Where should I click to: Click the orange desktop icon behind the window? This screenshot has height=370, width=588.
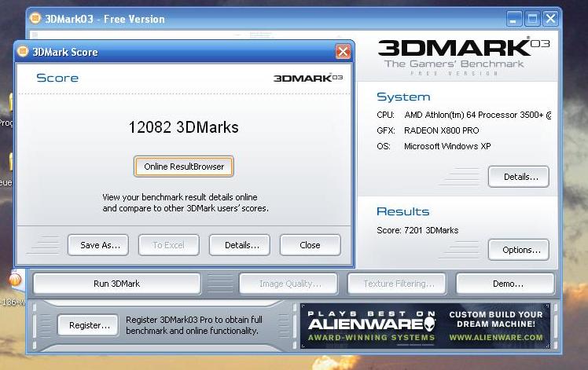click(15, 280)
